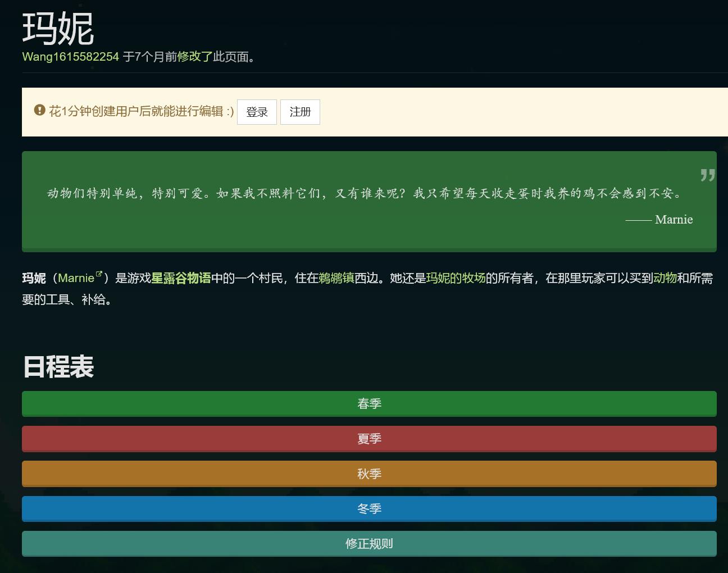Open the 玛妮的牧场 ranch link
The height and width of the screenshot is (573, 728).
456,278
